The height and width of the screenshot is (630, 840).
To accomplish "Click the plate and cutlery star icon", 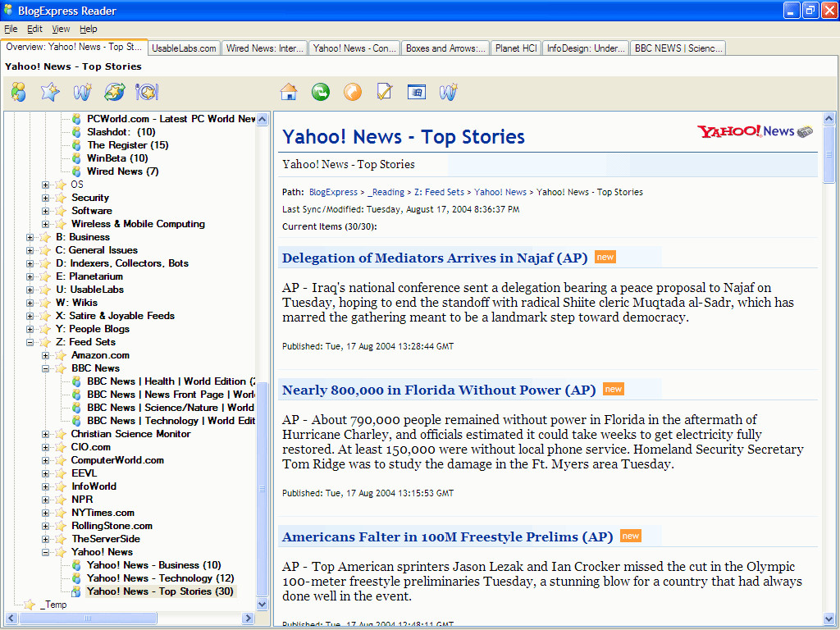I will tap(147, 92).
